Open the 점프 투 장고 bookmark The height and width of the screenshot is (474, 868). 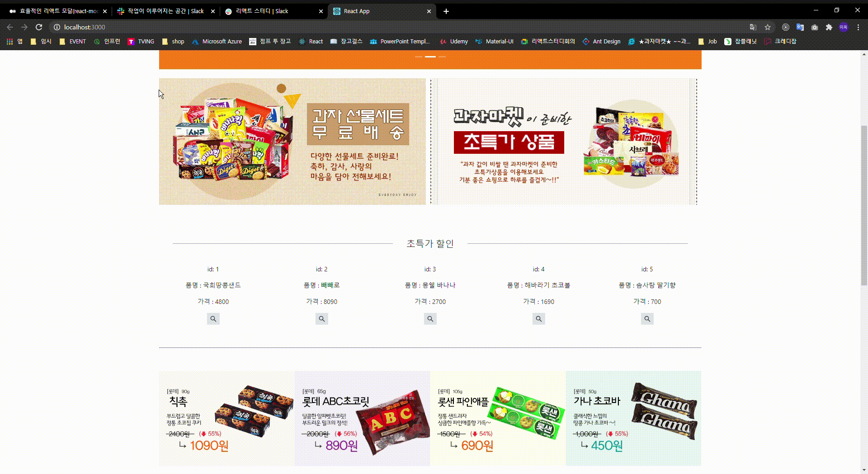pyautogui.click(x=270, y=41)
